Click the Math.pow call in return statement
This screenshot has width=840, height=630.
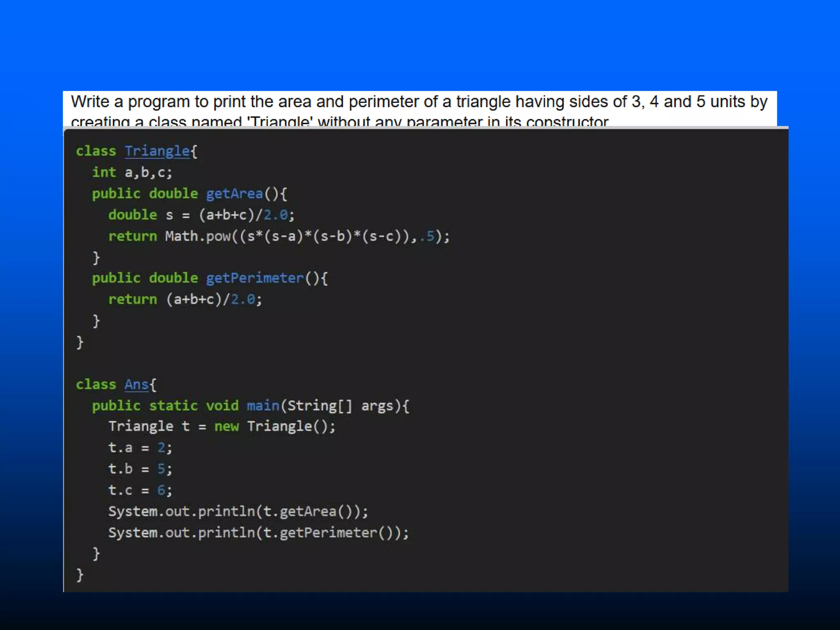click(x=198, y=236)
